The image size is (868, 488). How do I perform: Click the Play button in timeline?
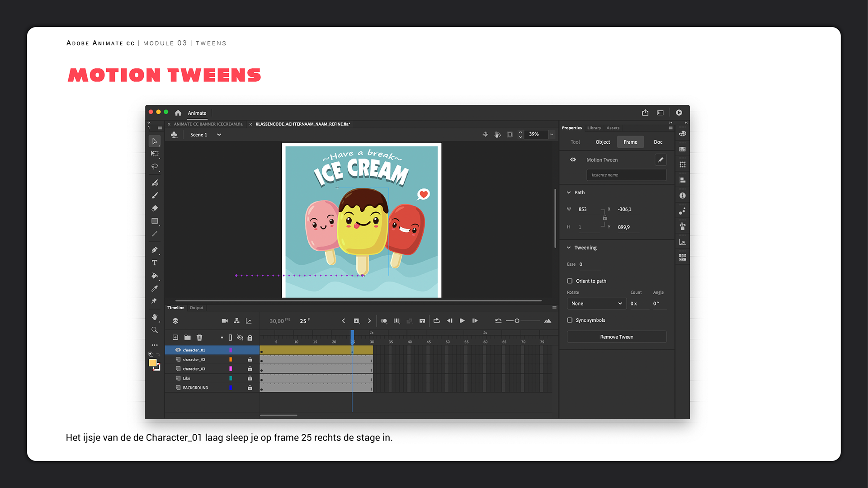point(462,321)
